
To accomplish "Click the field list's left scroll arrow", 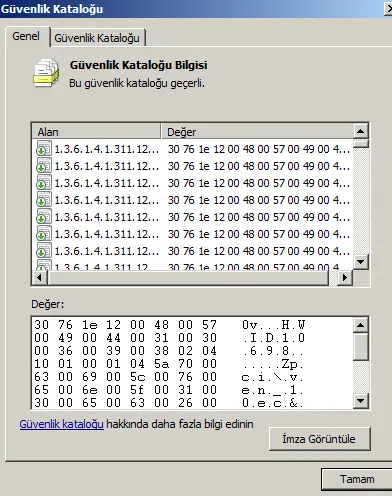I will (x=40, y=277).
